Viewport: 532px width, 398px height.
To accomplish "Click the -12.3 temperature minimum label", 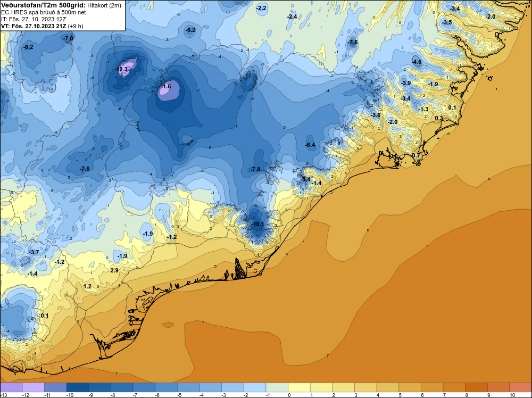I will 121,69.
